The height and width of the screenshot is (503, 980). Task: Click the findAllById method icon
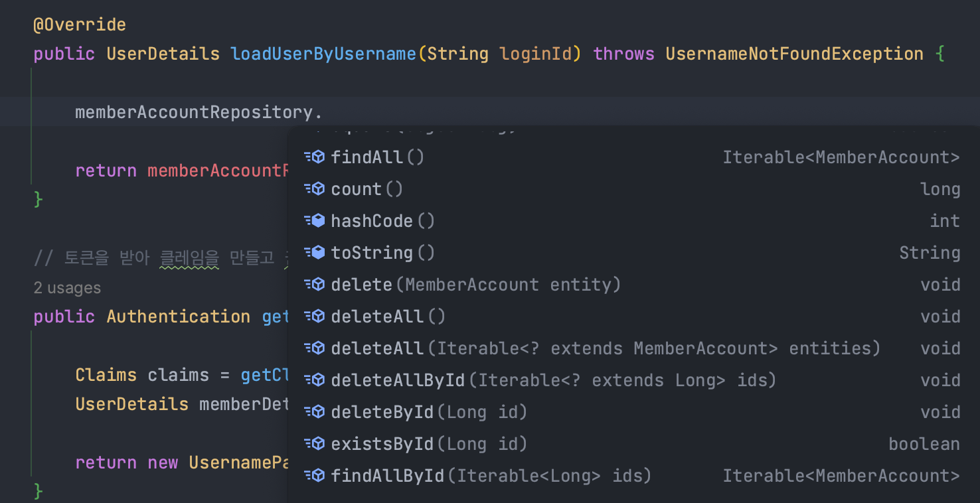(x=315, y=475)
